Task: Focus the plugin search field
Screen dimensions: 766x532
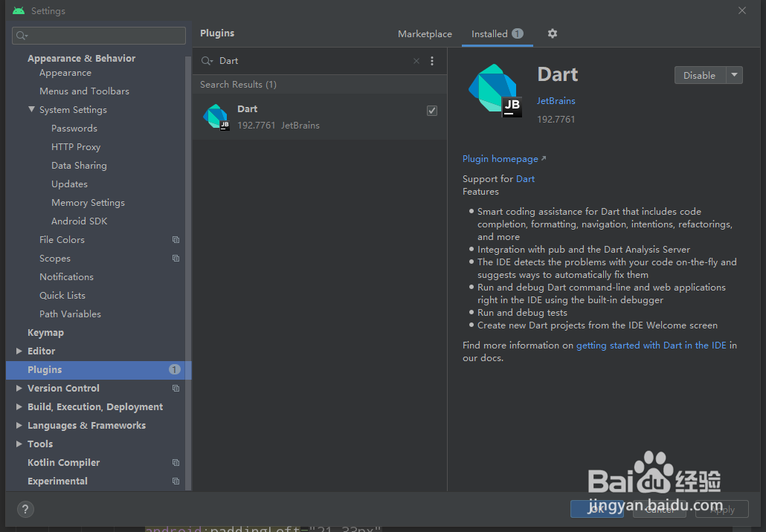Action: (312, 61)
